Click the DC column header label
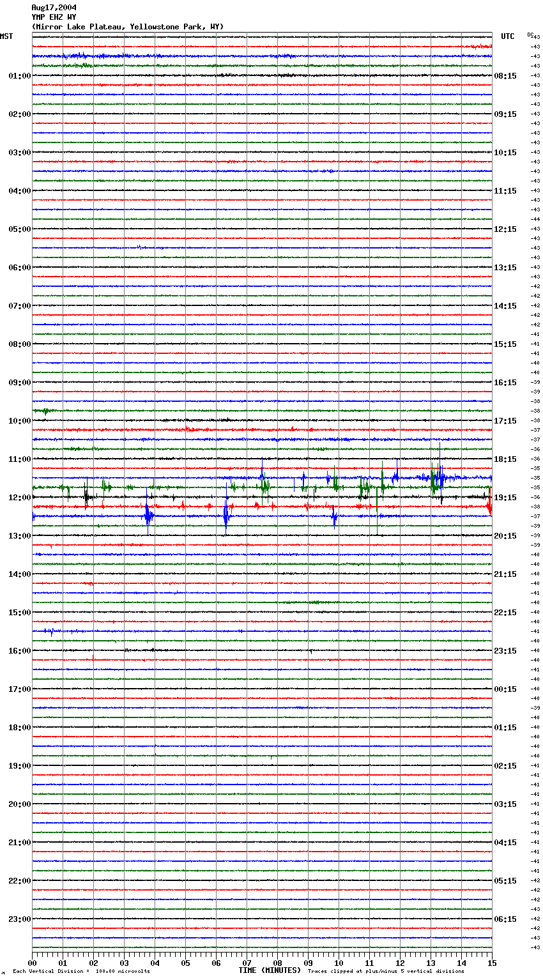This screenshot has width=543, height=980. [530, 34]
